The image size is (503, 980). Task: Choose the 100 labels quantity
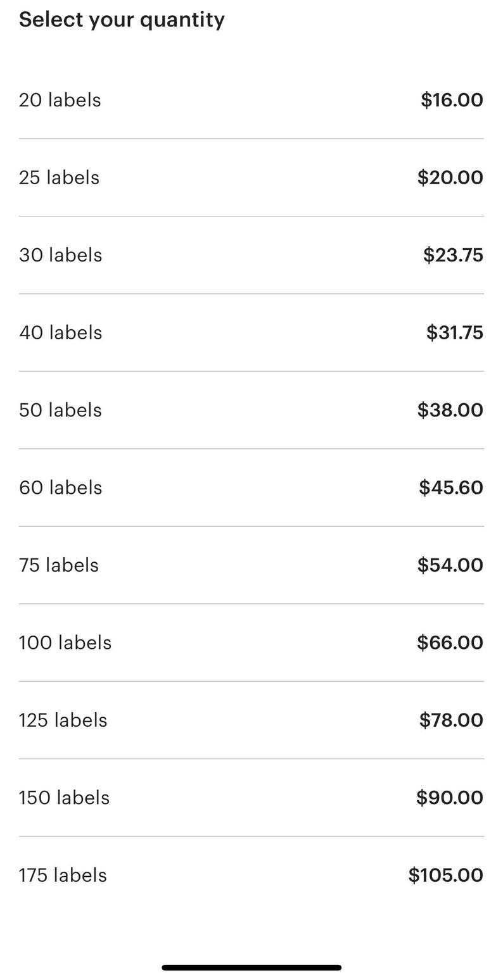(x=251, y=643)
